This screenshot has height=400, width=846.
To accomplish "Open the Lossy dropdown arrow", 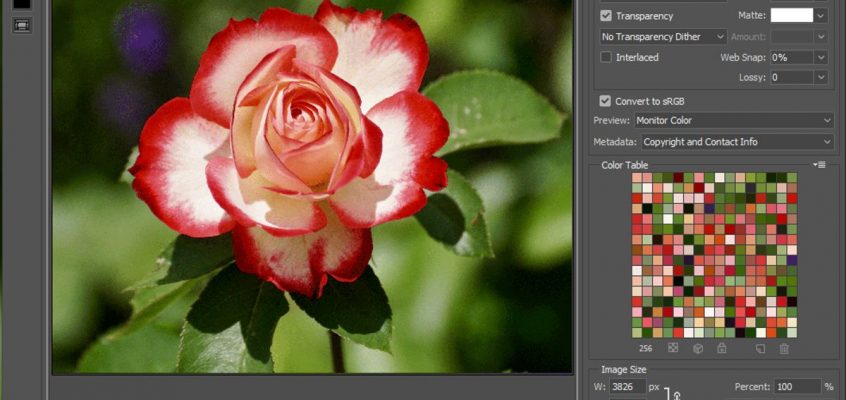I will pos(821,78).
